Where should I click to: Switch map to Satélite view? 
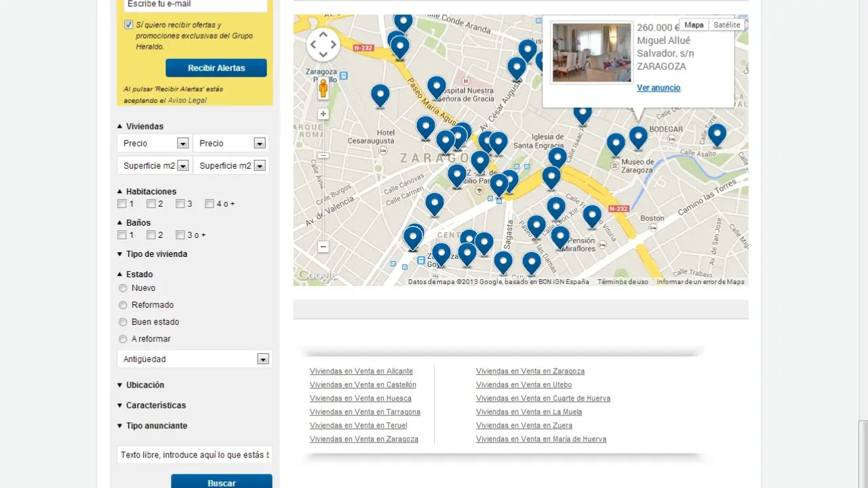click(x=726, y=25)
